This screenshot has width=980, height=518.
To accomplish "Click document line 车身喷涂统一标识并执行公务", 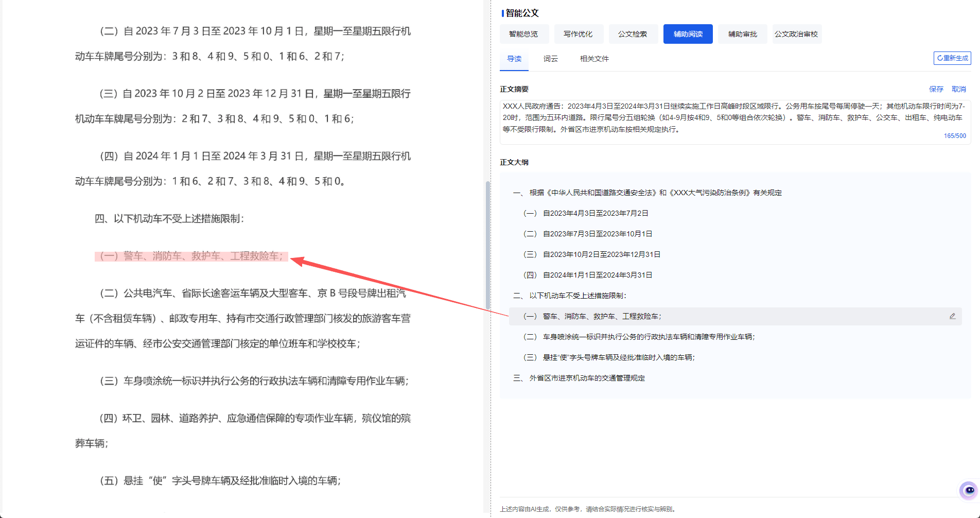I will pyautogui.click(x=254, y=381).
